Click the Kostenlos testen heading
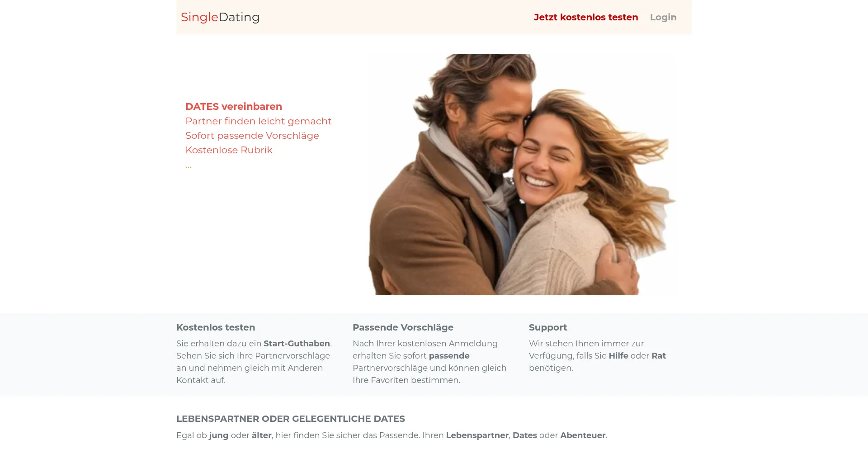 point(216,327)
